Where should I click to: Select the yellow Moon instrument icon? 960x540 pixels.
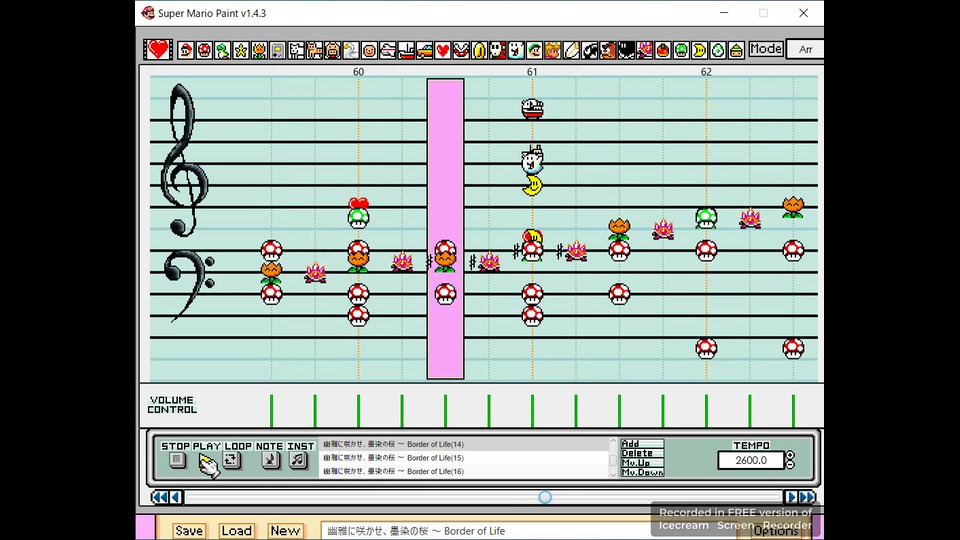click(x=700, y=50)
